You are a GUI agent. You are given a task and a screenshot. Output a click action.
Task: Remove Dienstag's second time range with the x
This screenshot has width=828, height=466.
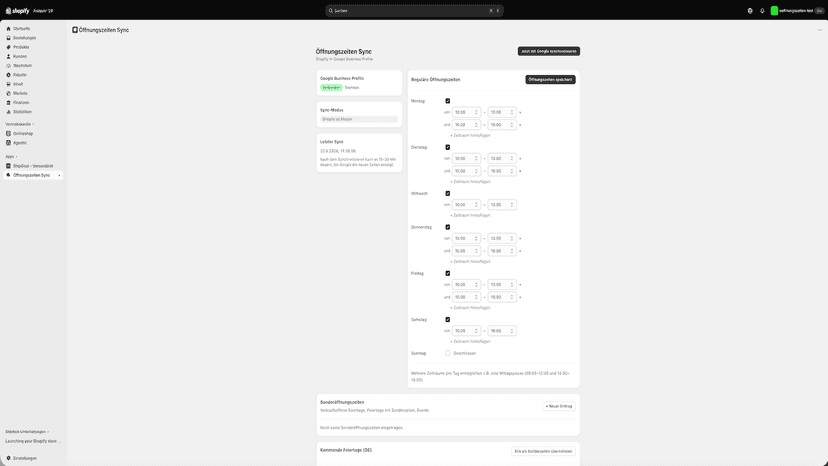click(x=520, y=171)
